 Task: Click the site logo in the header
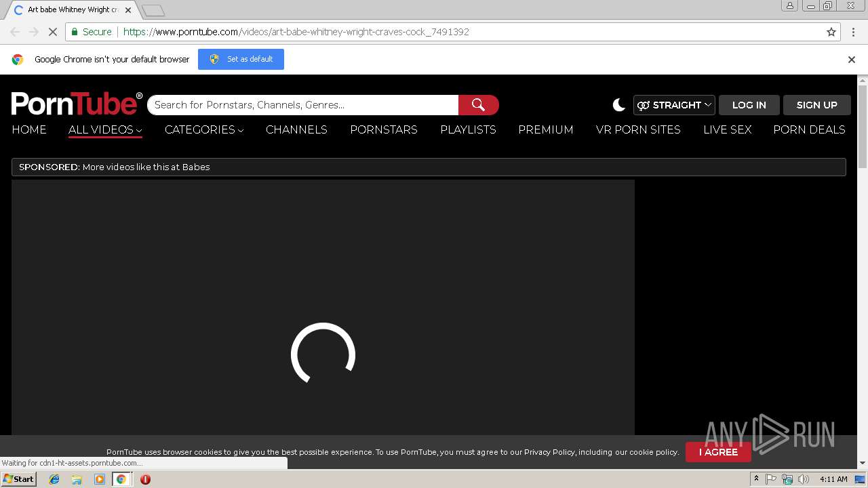[x=77, y=104]
